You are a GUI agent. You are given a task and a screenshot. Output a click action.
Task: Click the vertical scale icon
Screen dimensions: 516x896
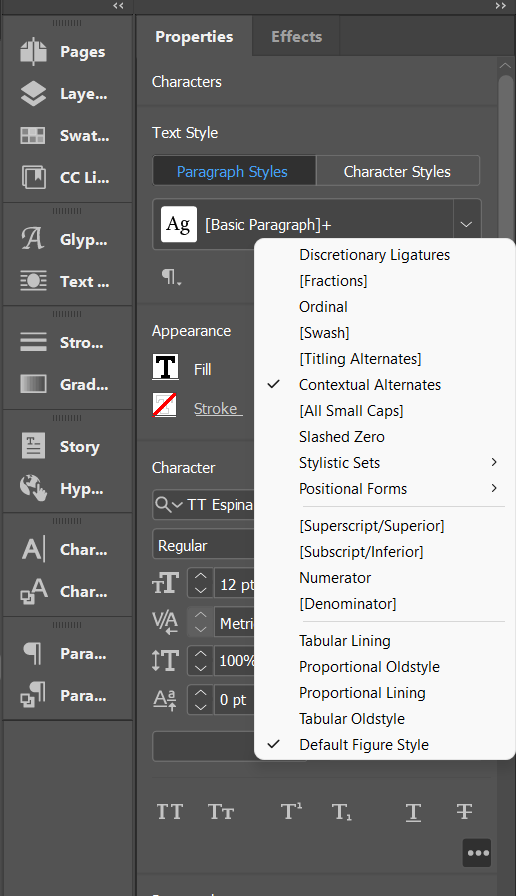click(x=166, y=661)
